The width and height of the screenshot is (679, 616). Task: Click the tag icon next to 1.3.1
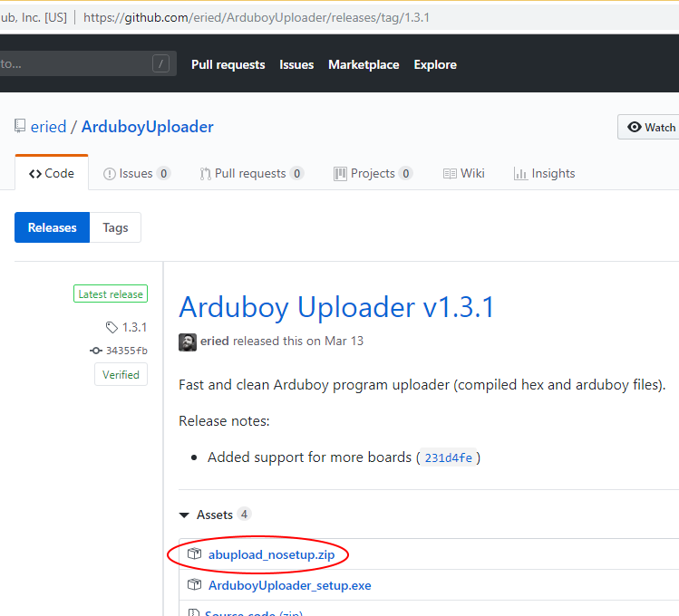[112, 327]
